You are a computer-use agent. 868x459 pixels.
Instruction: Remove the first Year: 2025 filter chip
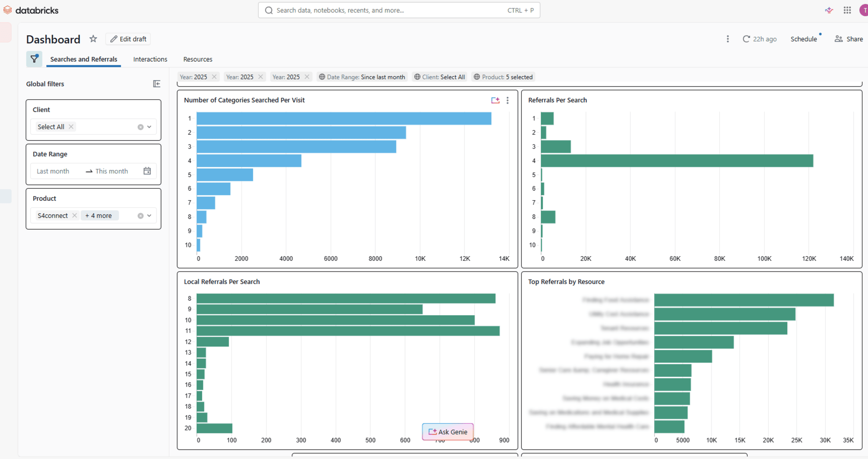pyautogui.click(x=214, y=77)
